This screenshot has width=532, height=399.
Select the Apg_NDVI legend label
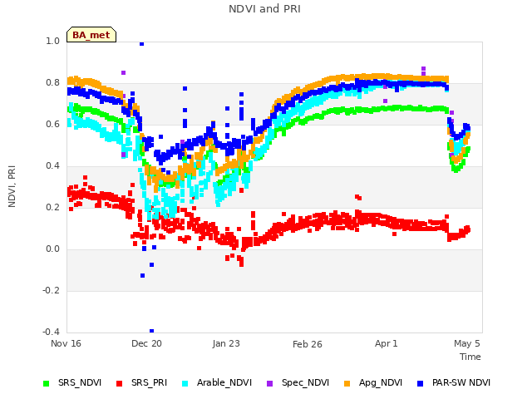pos(381,382)
